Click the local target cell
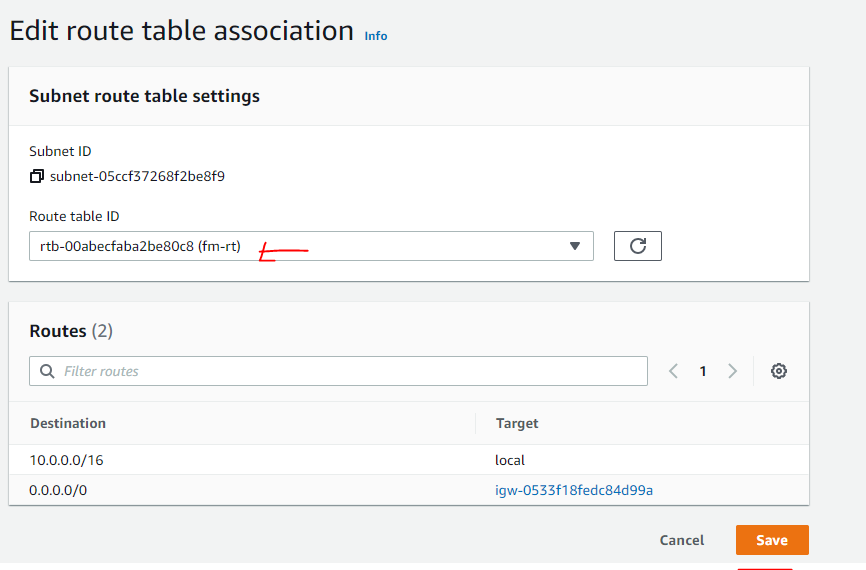The width and height of the screenshot is (866, 570). pos(510,460)
